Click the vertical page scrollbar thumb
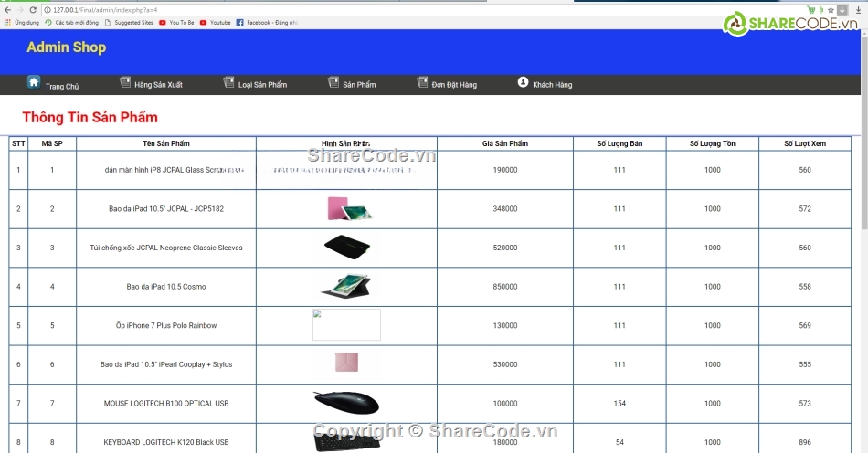868x453 pixels. pyautogui.click(x=864, y=132)
